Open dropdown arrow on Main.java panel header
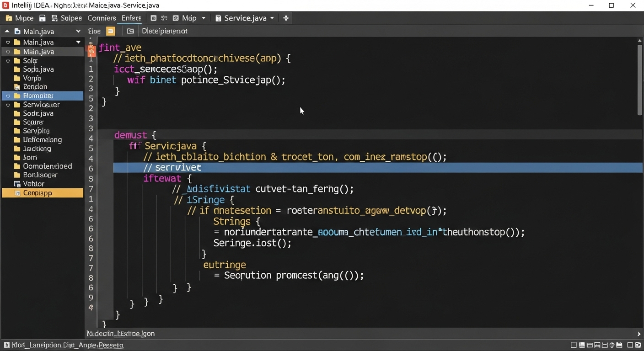The width and height of the screenshot is (644, 351). (78, 32)
